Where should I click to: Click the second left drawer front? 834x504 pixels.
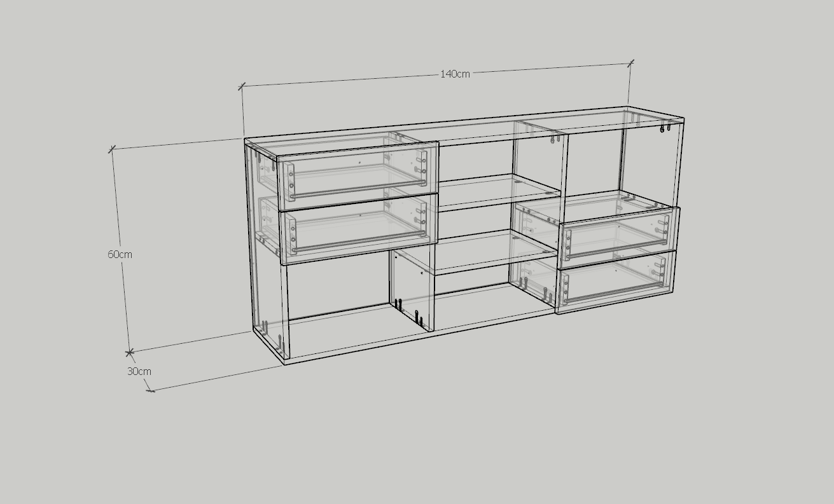tap(358, 228)
